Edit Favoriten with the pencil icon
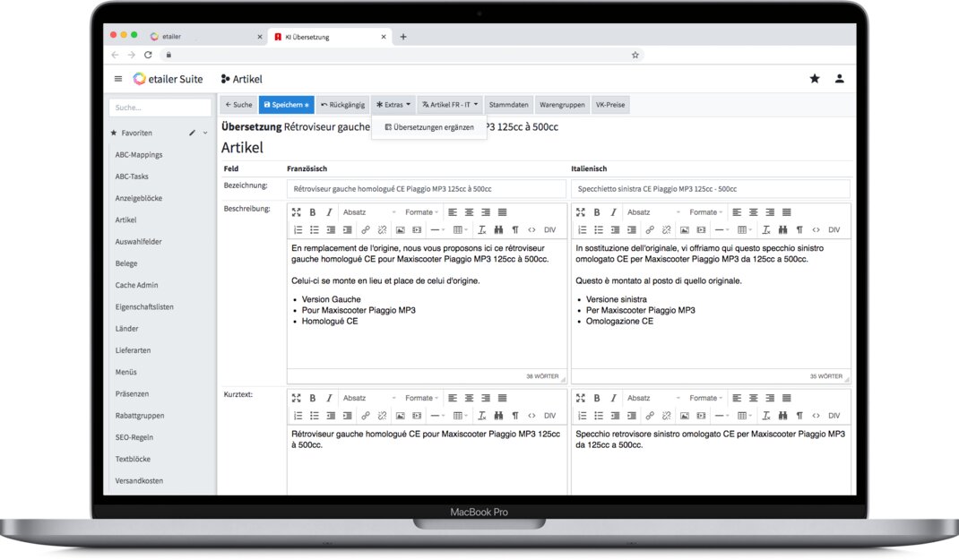Viewport: 959px width, 560px height. click(x=192, y=133)
